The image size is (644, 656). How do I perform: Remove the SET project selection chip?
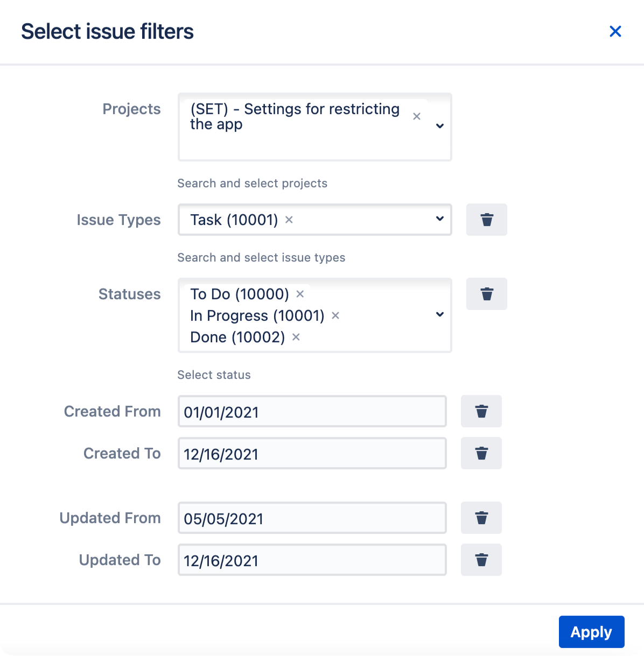point(417,116)
